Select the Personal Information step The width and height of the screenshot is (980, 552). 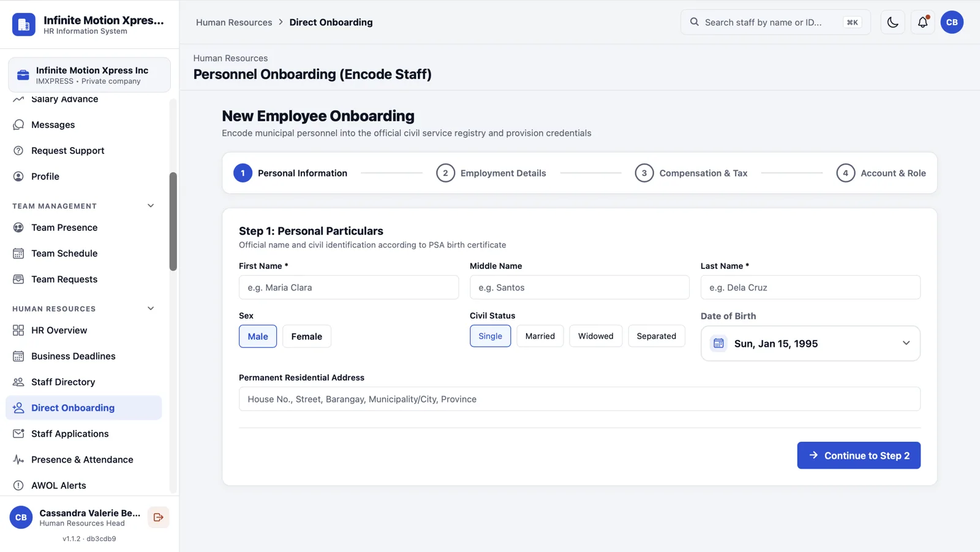pyautogui.click(x=290, y=173)
